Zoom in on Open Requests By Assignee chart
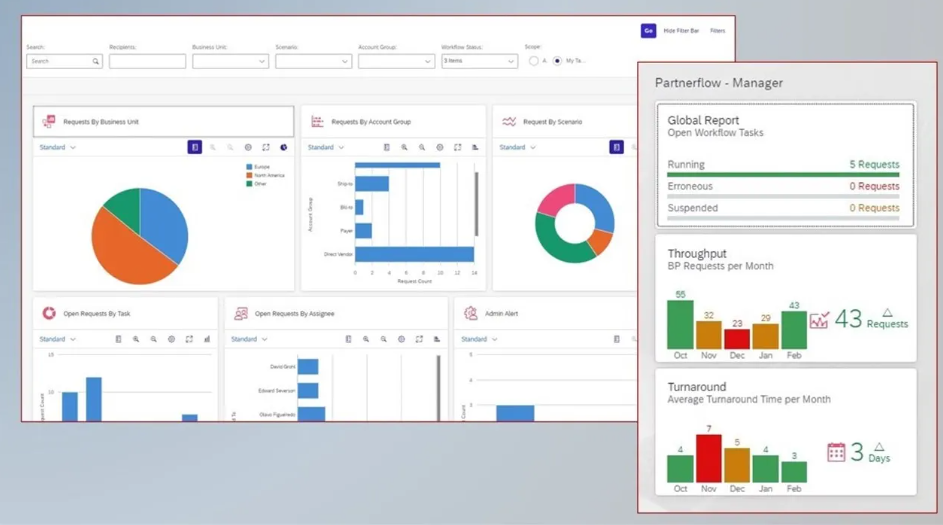 (366, 339)
